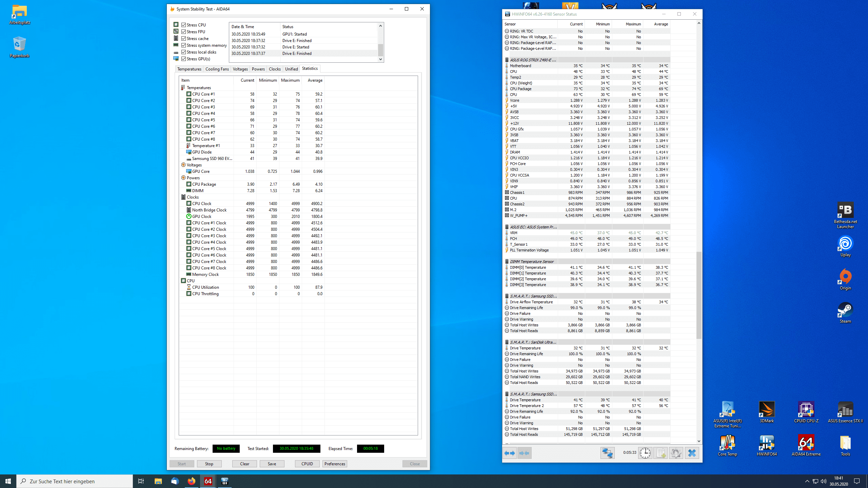Select CPU Package row in HWiNFO64
868x488 pixels.
587,89
